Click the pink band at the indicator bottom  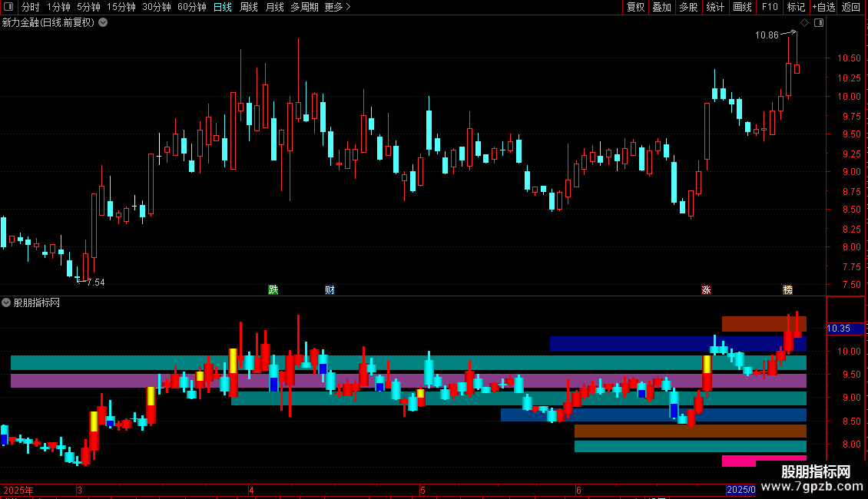(x=764, y=461)
